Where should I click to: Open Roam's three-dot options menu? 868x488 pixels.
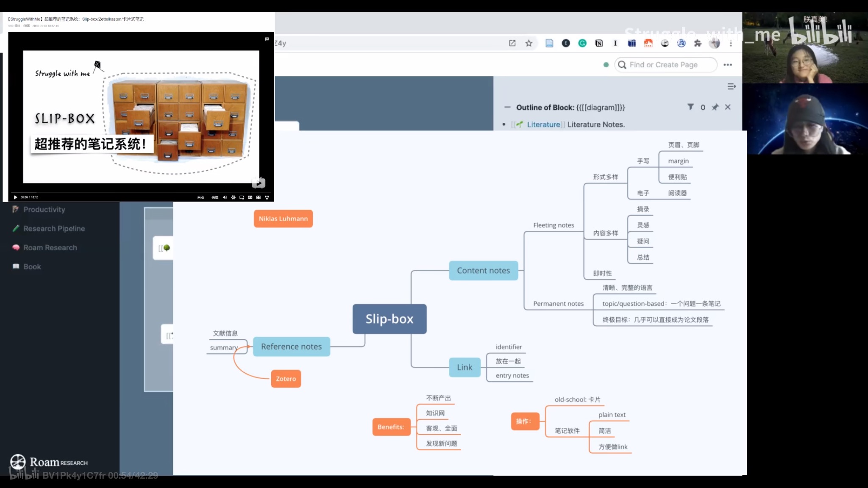(728, 65)
